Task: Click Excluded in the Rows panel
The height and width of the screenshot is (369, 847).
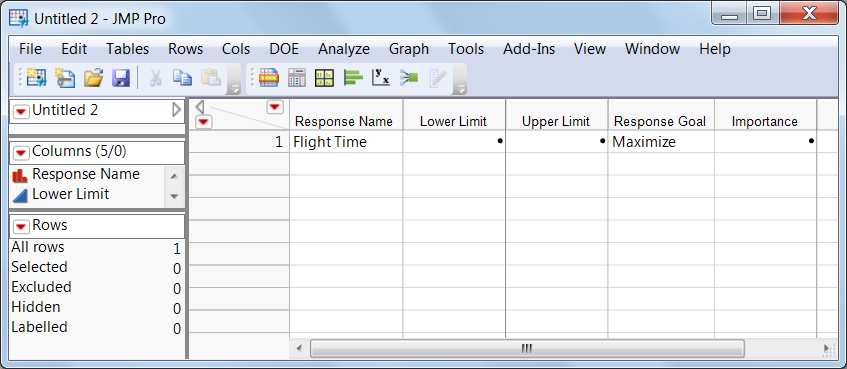Action: [41, 287]
